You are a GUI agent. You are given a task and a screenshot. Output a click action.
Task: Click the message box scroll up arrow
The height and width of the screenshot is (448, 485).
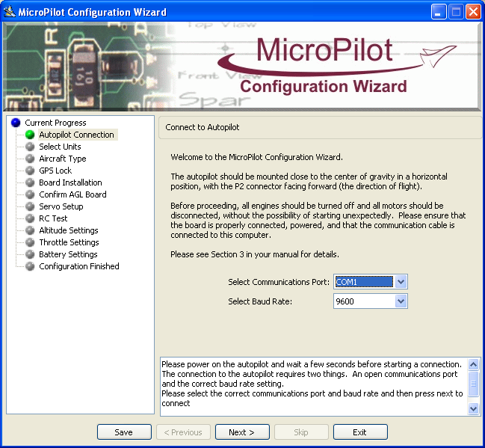[473, 364]
